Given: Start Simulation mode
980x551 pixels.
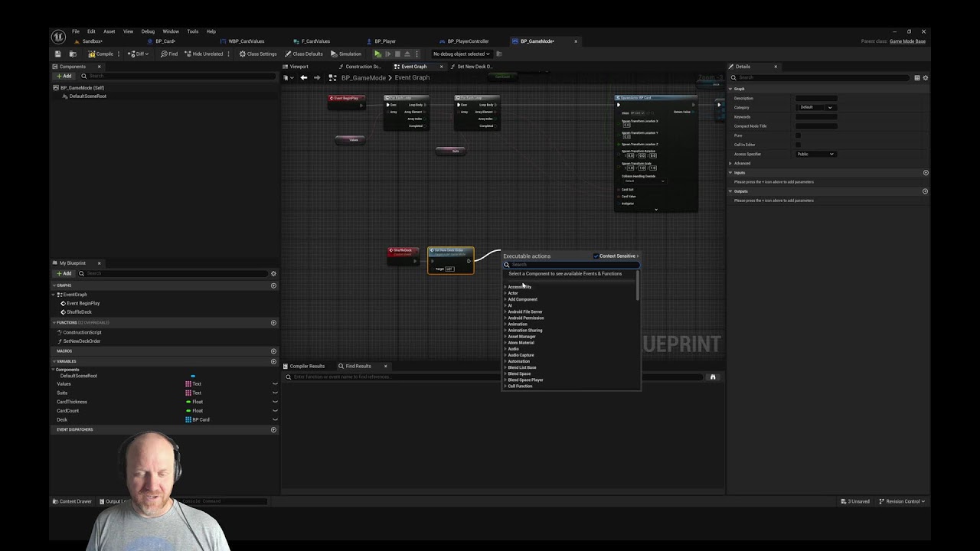Looking at the screenshot, I should click(x=346, y=54).
